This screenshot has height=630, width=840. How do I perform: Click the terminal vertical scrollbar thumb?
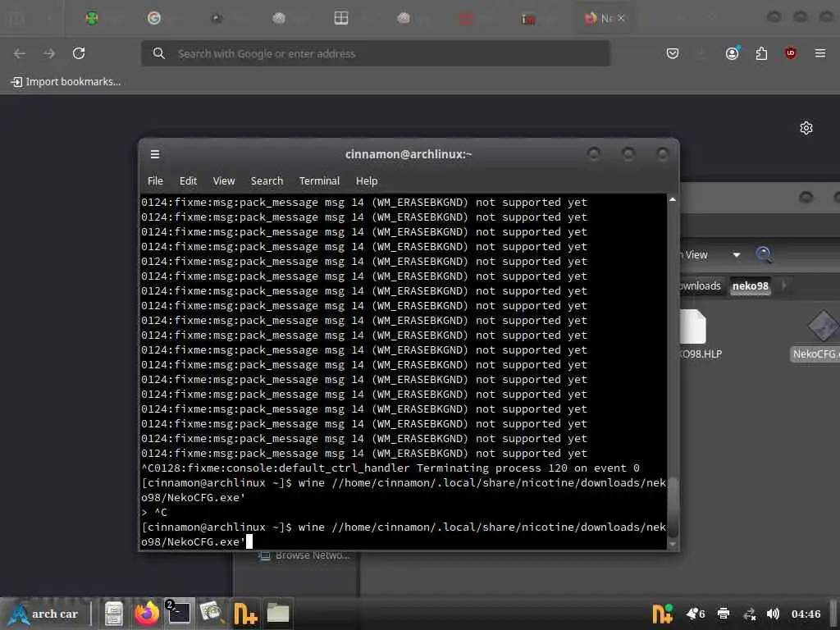pyautogui.click(x=673, y=507)
